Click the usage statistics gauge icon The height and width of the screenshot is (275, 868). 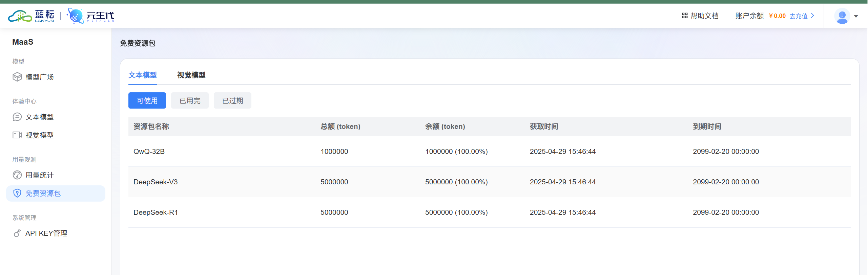tap(17, 175)
